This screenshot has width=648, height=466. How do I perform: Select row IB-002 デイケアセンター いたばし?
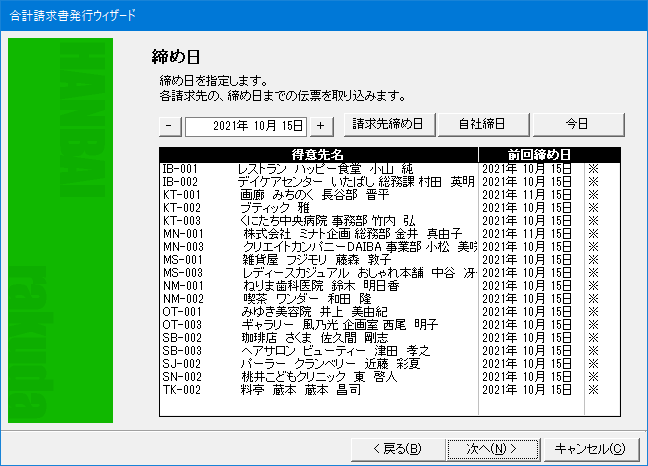(x=390, y=182)
